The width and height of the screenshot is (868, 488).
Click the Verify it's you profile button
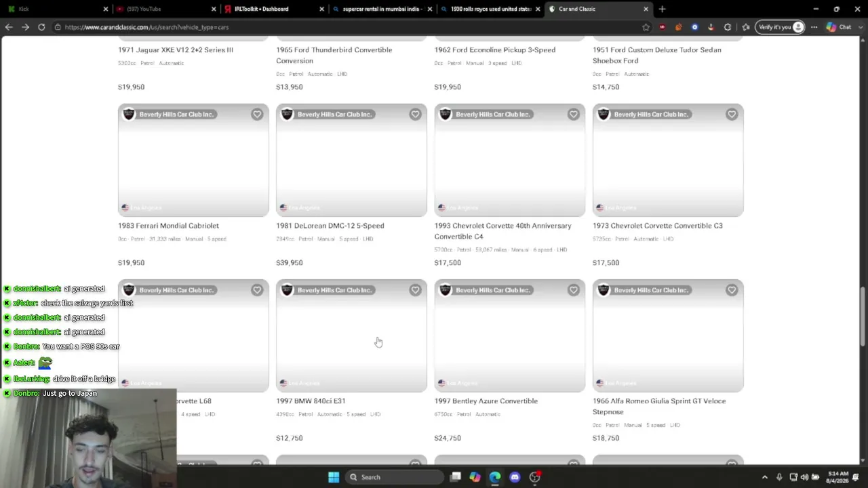coord(781,27)
